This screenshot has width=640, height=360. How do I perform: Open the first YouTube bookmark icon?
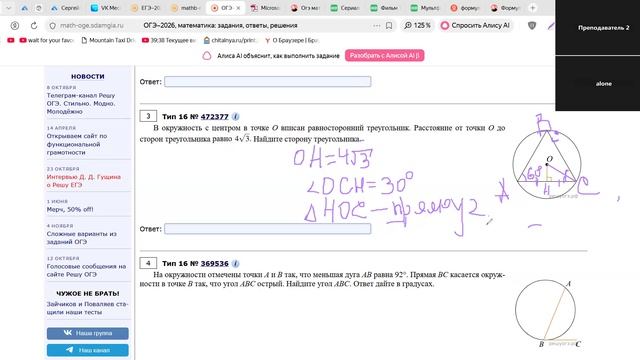click(11, 40)
